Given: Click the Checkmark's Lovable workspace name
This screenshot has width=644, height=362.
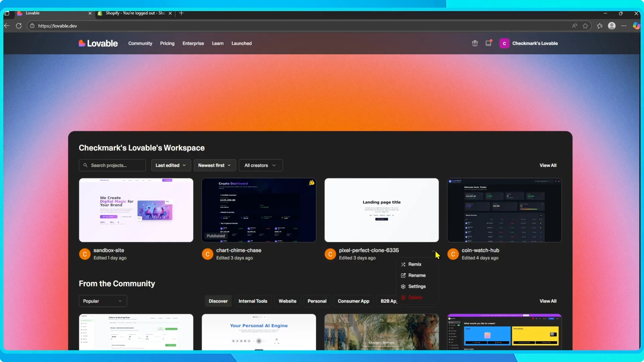Looking at the screenshot, I should point(535,44).
